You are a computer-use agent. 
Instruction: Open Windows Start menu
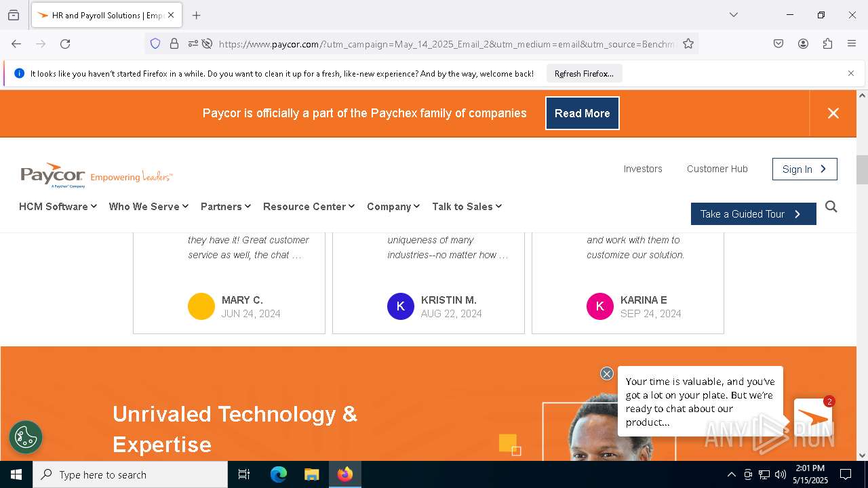[16, 474]
